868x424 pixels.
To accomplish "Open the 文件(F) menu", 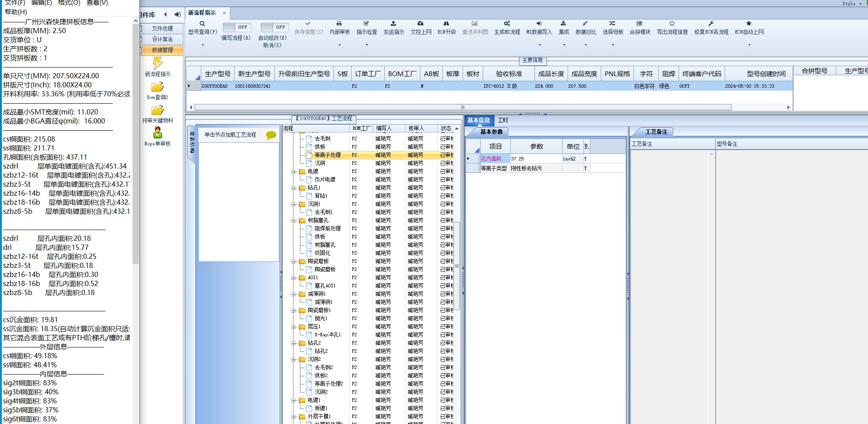I will pos(15,3).
